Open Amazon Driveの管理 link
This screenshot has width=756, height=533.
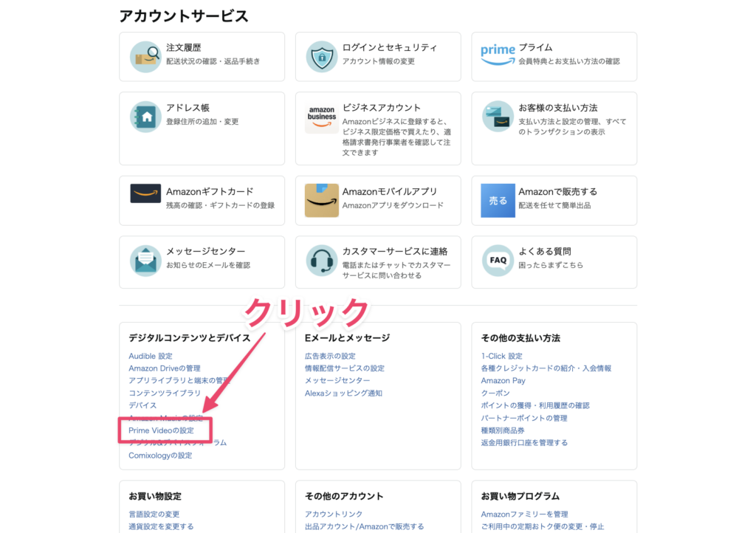pyautogui.click(x=165, y=368)
